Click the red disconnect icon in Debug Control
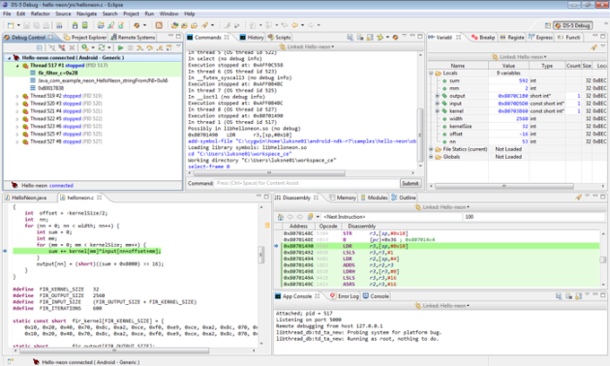 coord(62,48)
